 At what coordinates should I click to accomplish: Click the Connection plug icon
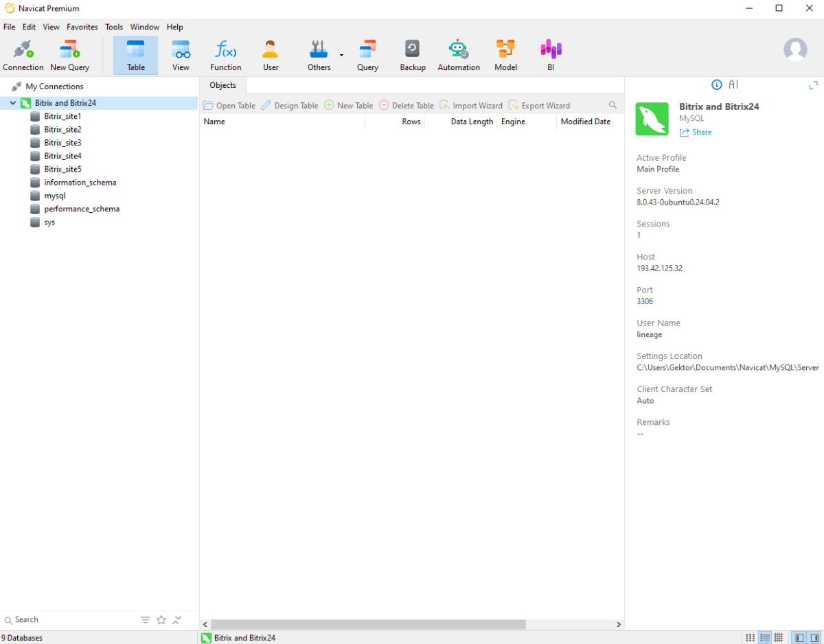[x=23, y=55]
